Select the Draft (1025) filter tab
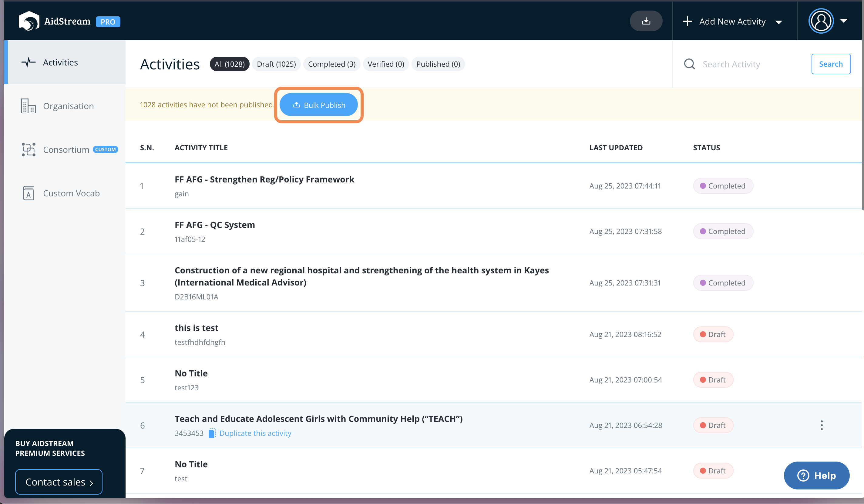 point(276,64)
